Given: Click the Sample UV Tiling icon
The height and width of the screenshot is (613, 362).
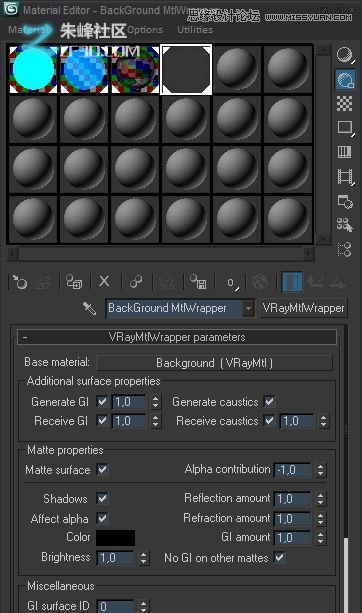Looking at the screenshot, I should 345,128.
